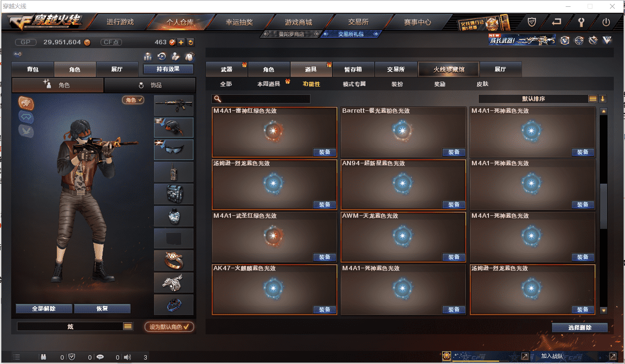
Task: Enable 设为默认角色 checkbox
Action: coord(169,327)
